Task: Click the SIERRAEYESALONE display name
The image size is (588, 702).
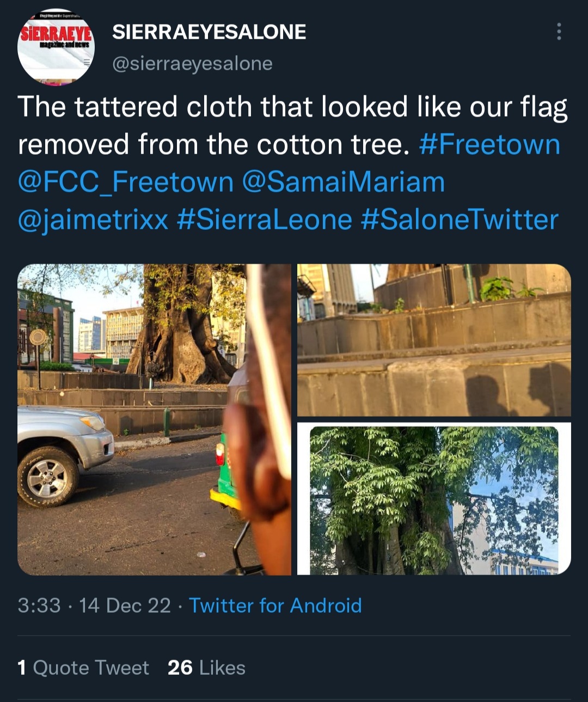Action: tap(209, 32)
